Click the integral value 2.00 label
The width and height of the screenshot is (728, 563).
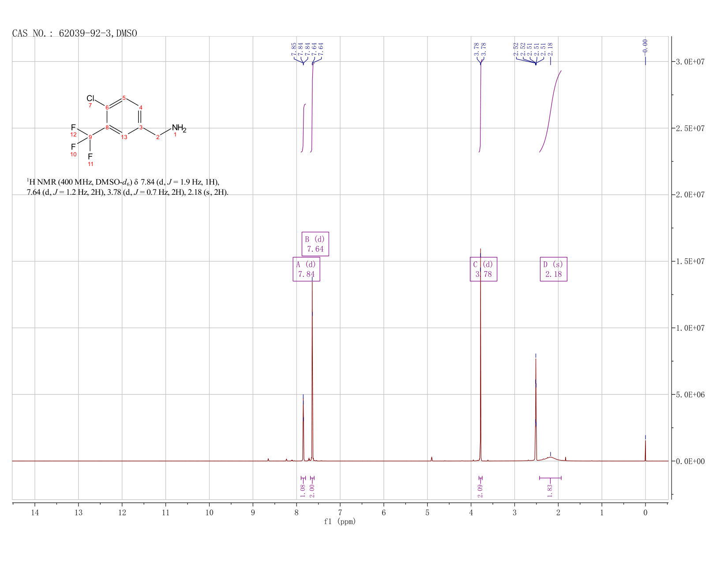coord(312,488)
